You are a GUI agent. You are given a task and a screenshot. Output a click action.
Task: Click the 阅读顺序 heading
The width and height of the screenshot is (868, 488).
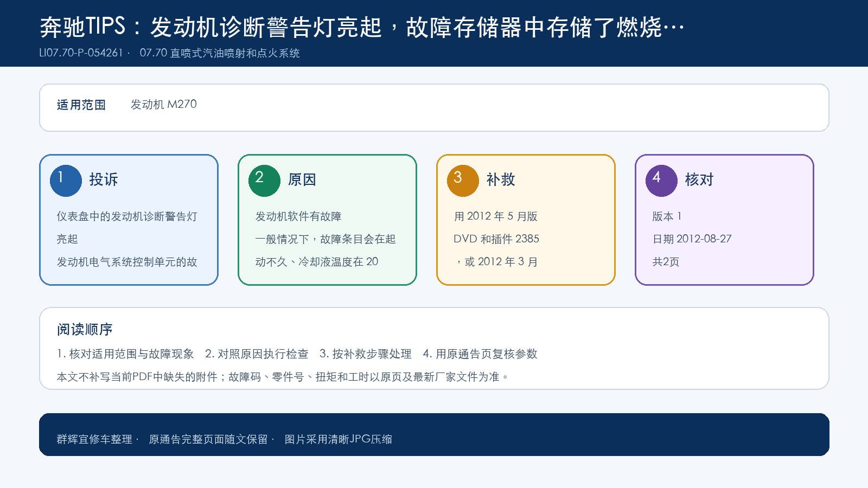pyautogui.click(x=85, y=329)
